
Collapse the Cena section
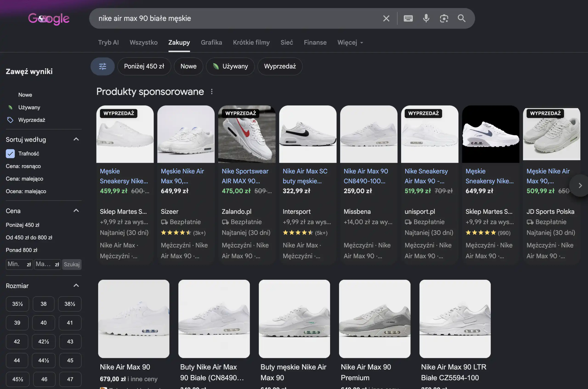[x=76, y=211]
